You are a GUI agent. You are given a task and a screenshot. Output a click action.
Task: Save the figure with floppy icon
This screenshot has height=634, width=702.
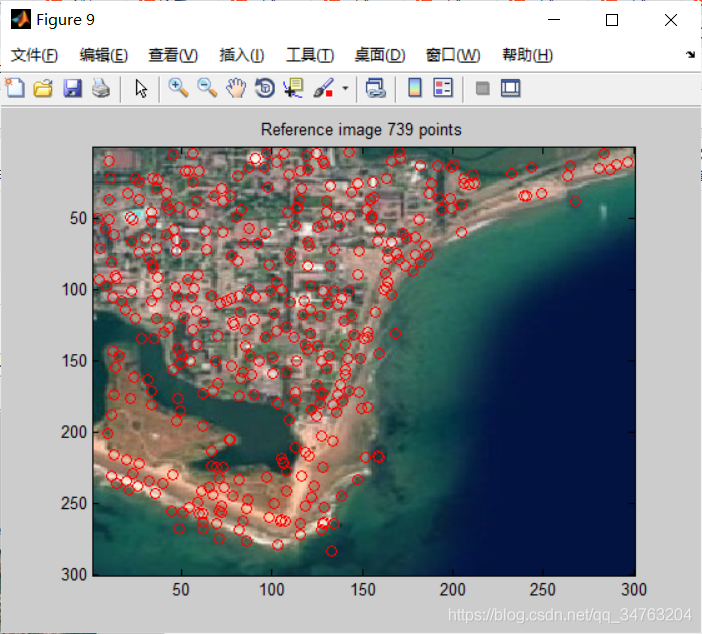[x=72, y=88]
